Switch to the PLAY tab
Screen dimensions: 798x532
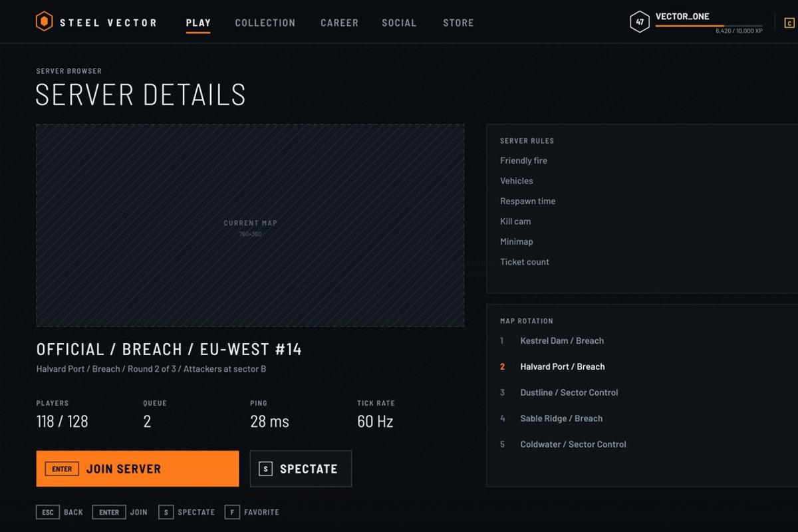[198, 23]
